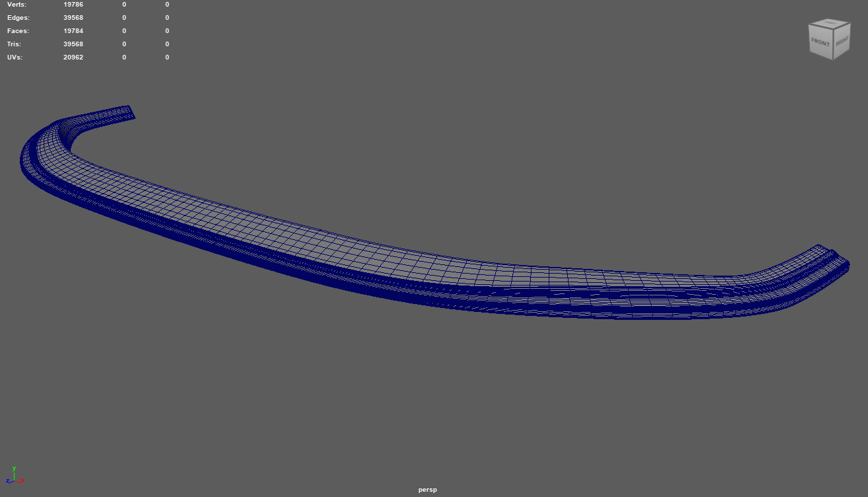The image size is (868, 497).
Task: Click the Verts count value 19786
Action: (x=73, y=5)
